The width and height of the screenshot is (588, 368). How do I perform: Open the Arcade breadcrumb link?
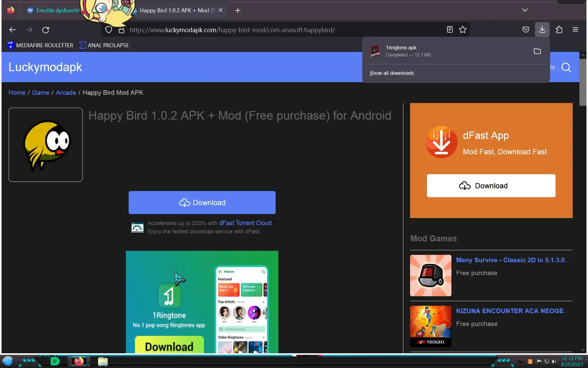tap(66, 93)
